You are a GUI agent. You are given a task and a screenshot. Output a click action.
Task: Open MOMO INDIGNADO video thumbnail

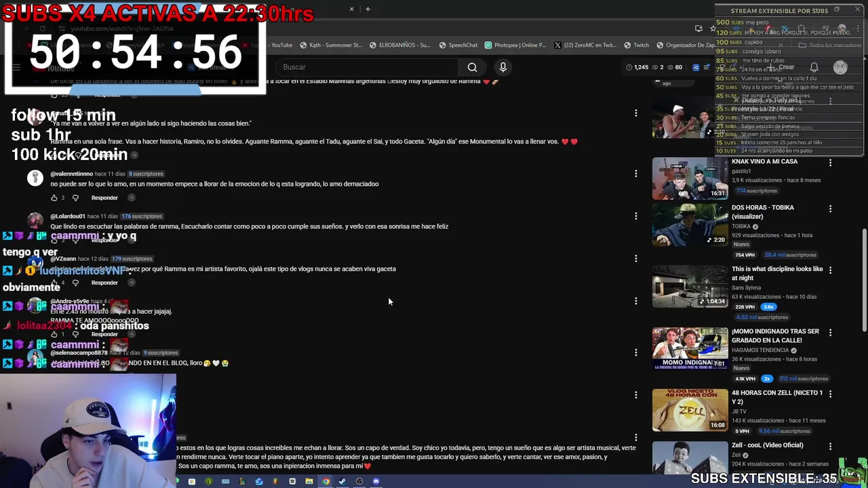coord(690,348)
